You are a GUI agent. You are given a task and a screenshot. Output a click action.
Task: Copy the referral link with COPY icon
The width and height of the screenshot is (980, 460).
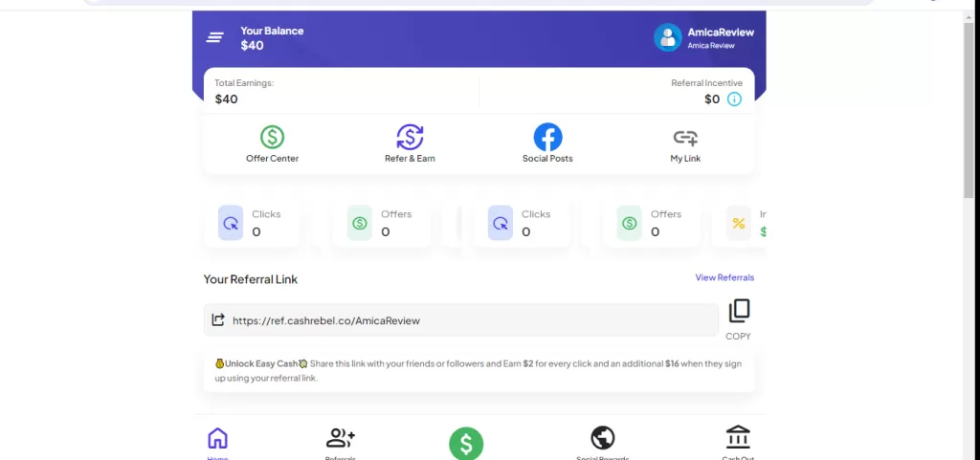[738, 312]
